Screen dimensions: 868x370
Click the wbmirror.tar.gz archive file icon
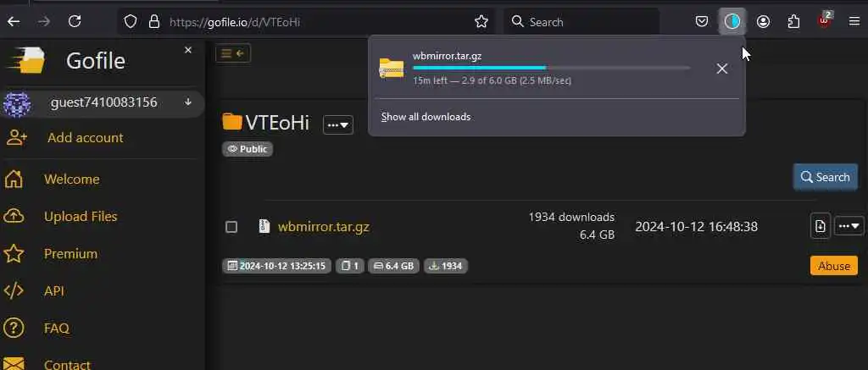click(x=264, y=226)
